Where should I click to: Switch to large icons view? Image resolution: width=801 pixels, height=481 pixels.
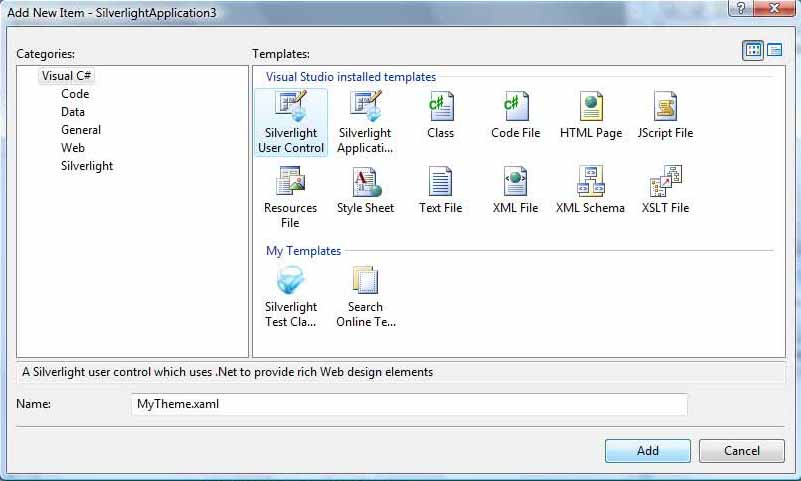(x=753, y=50)
